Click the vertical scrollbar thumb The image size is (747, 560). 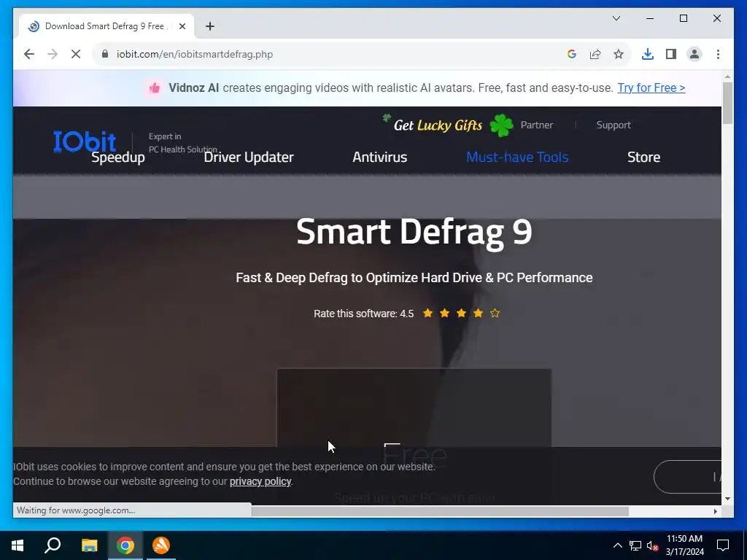point(727,103)
